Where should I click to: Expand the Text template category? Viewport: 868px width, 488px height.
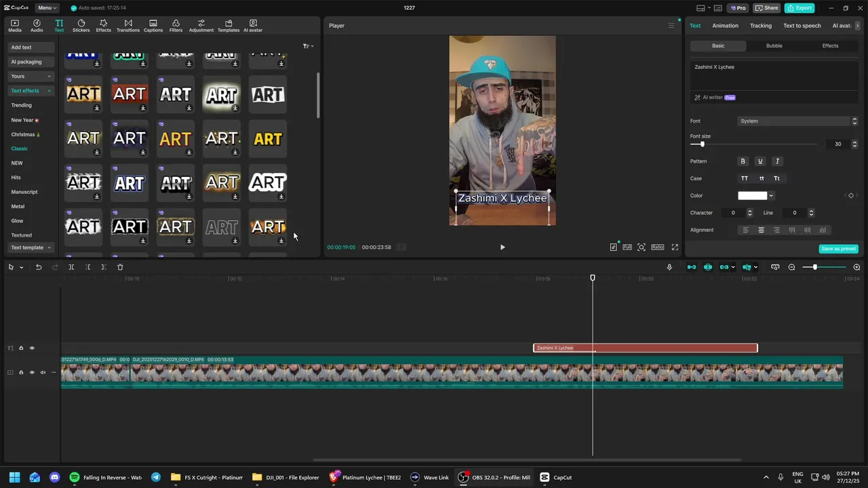click(31, 247)
